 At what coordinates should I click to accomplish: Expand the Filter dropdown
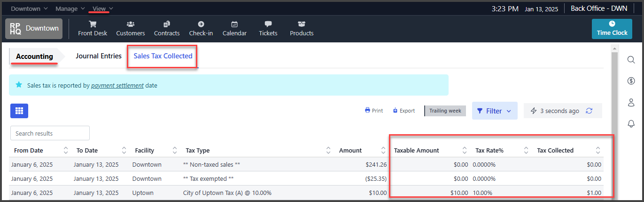point(495,111)
